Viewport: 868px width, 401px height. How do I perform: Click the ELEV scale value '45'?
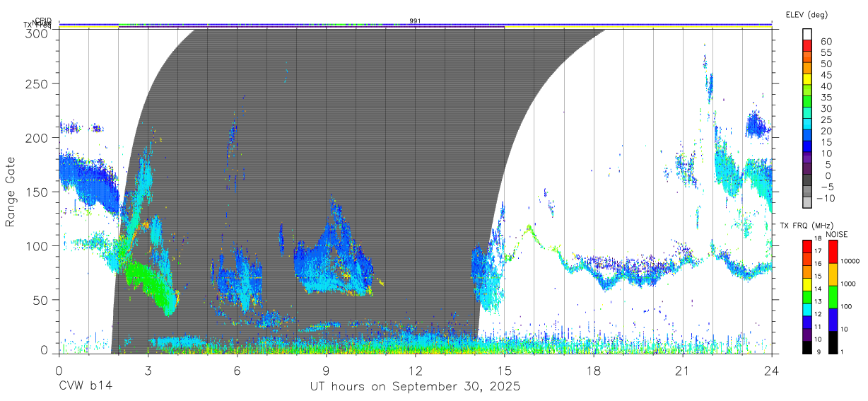[826, 75]
